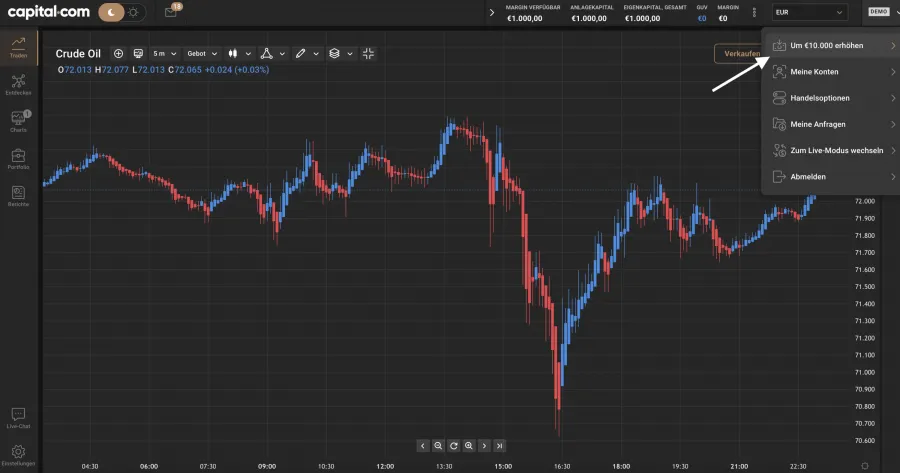Select Um €10.000 erhöhen menu entry
Viewport: 900px width, 473px height.
(833, 45)
